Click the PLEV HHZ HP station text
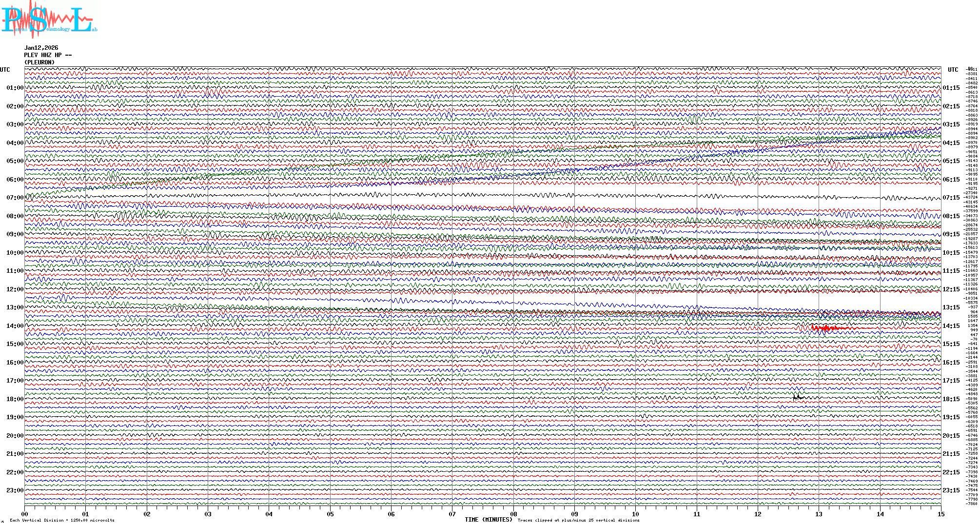The width and height of the screenshot is (980, 527). point(48,55)
